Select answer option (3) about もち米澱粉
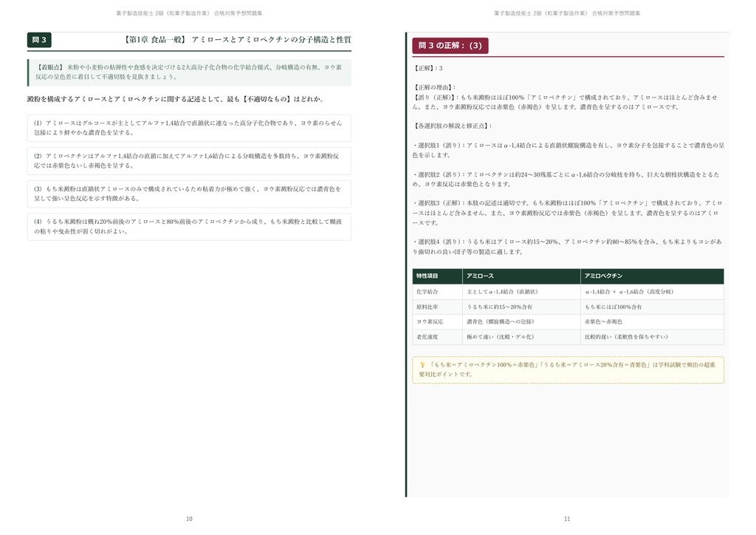Image resolution: width=756 pixels, height=535 pixels. tap(189, 194)
